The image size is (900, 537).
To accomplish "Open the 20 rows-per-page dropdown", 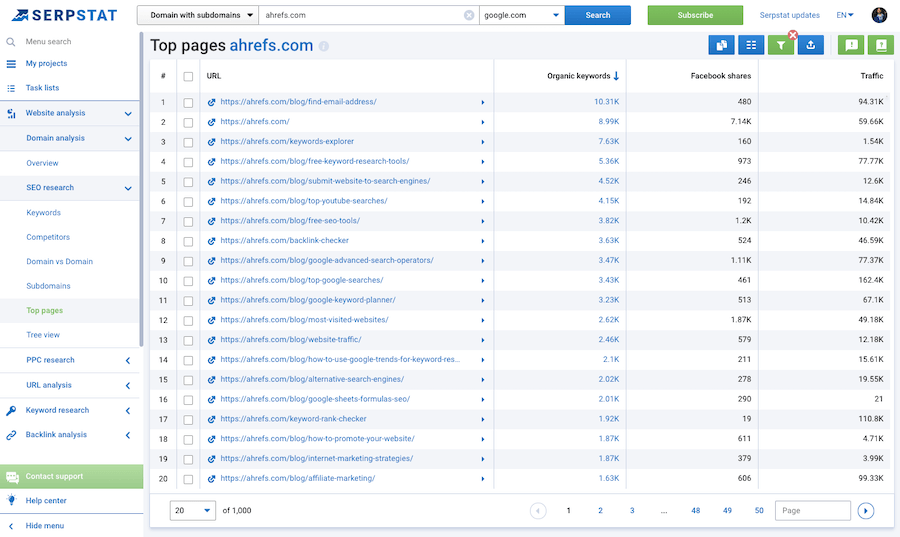I will [x=193, y=511].
